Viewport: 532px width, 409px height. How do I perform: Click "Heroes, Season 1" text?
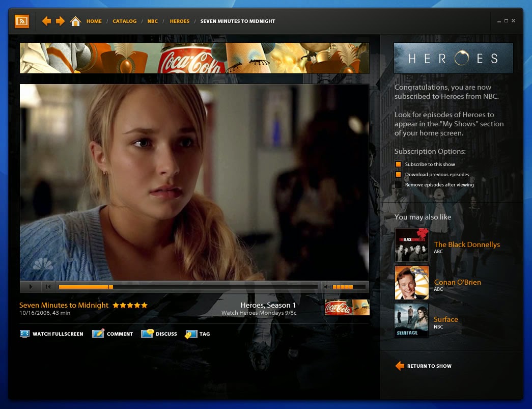click(x=268, y=305)
